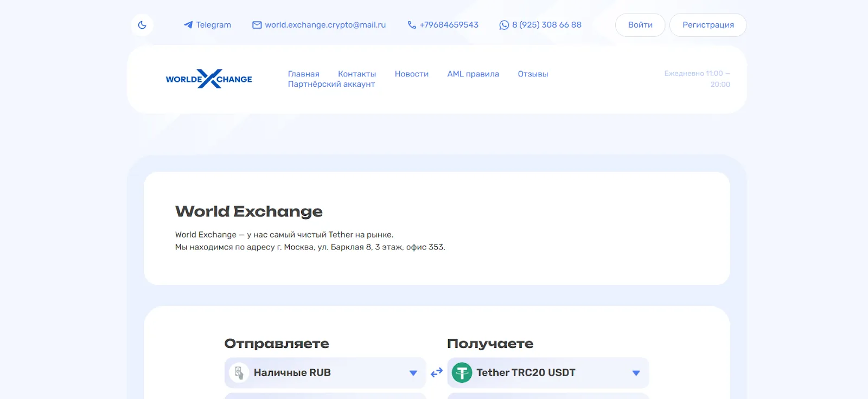868x399 pixels.
Task: Go to the Главная menu item
Action: (304, 74)
